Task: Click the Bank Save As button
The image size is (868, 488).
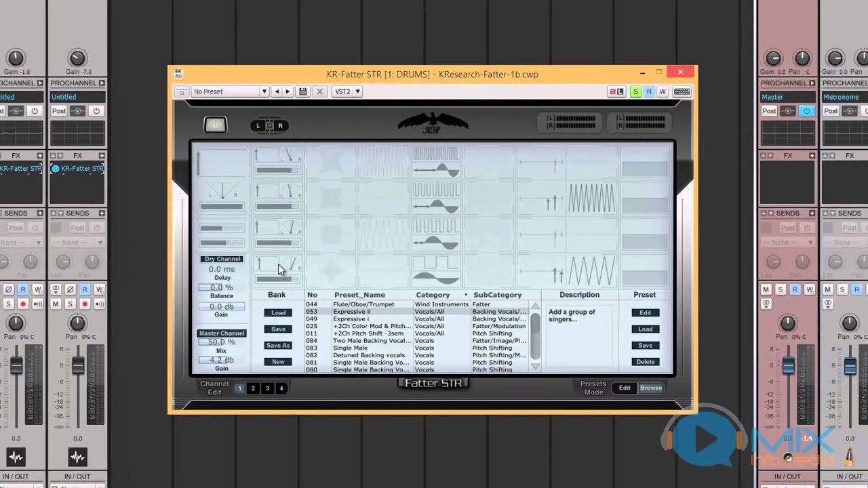Action: [x=278, y=345]
